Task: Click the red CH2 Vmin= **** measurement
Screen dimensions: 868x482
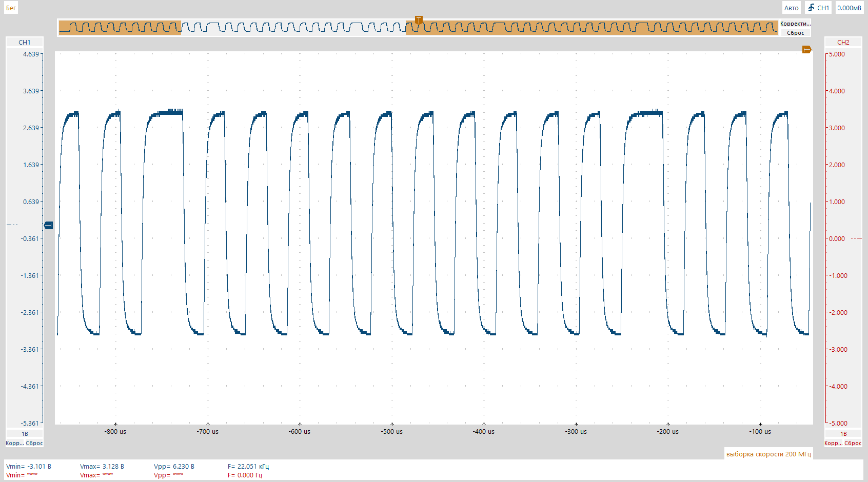Action: pos(22,475)
